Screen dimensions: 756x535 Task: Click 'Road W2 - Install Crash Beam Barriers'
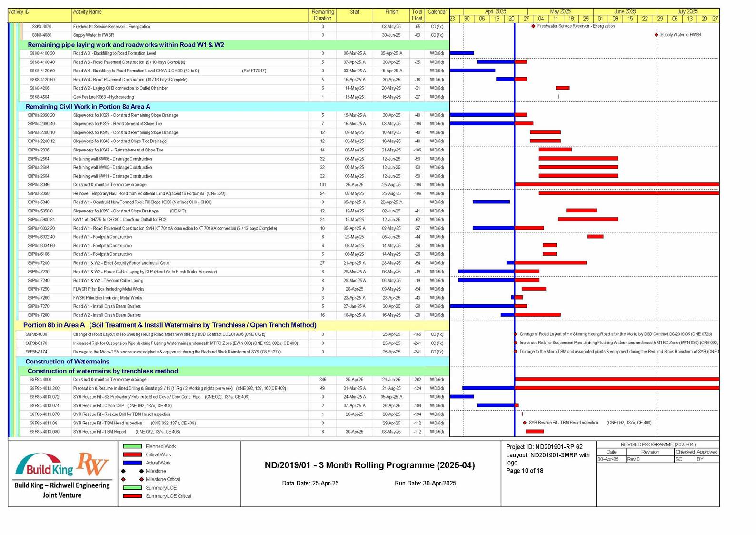click(107, 315)
